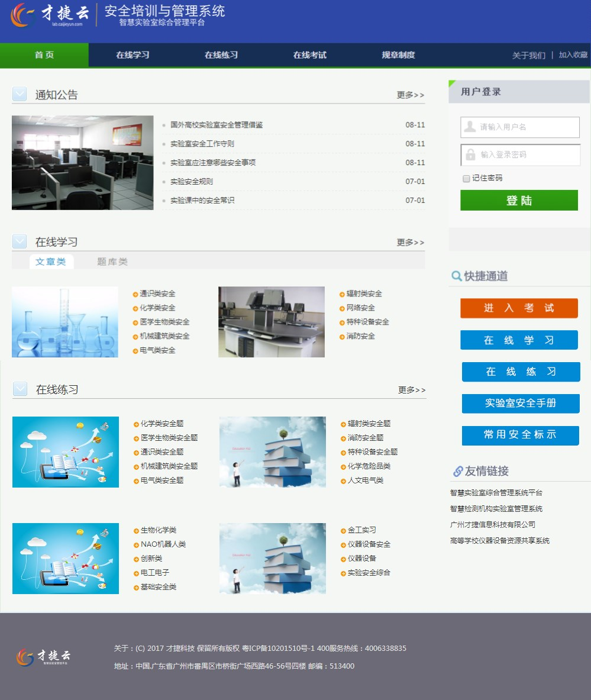Click the computer lab photo thumbnail

82,163
